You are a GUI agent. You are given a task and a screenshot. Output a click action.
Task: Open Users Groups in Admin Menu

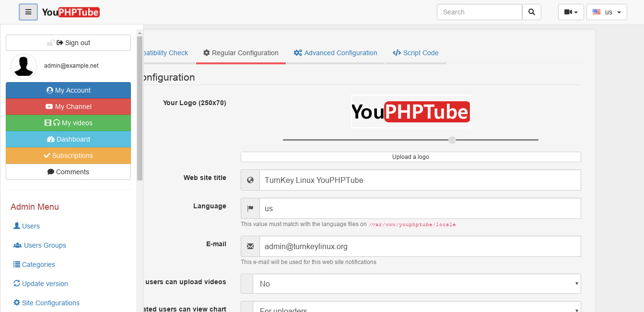pos(45,245)
